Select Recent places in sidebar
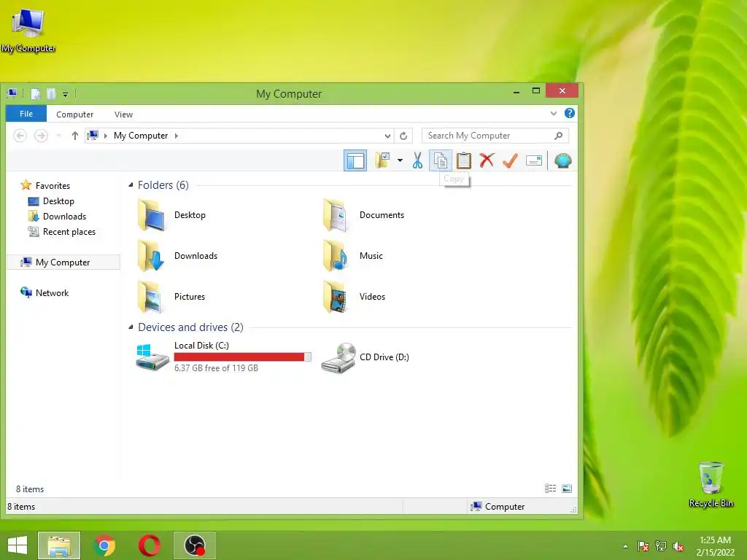The width and height of the screenshot is (747, 560). coord(62,231)
